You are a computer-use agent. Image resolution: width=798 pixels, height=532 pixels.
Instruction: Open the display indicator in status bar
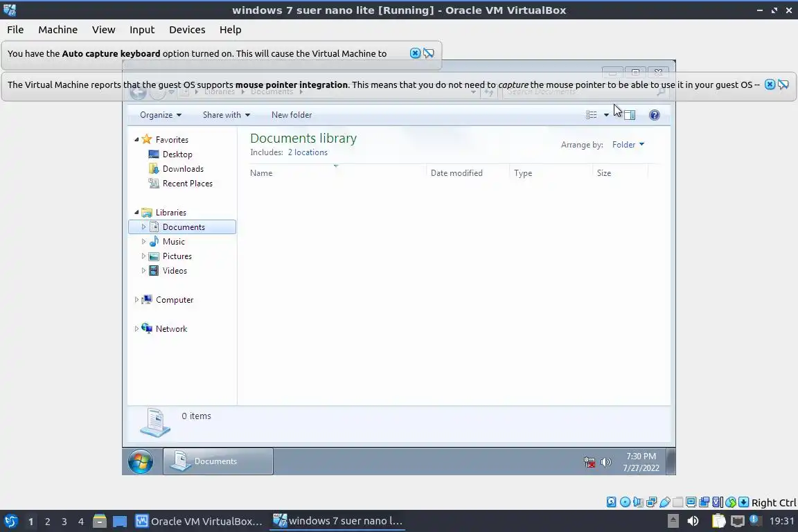click(x=691, y=502)
